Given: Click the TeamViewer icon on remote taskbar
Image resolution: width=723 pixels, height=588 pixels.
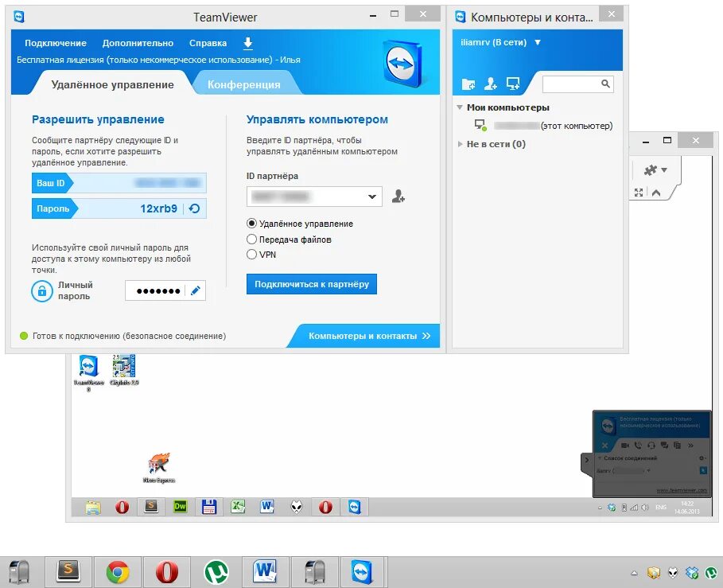Looking at the screenshot, I should coord(354,507).
